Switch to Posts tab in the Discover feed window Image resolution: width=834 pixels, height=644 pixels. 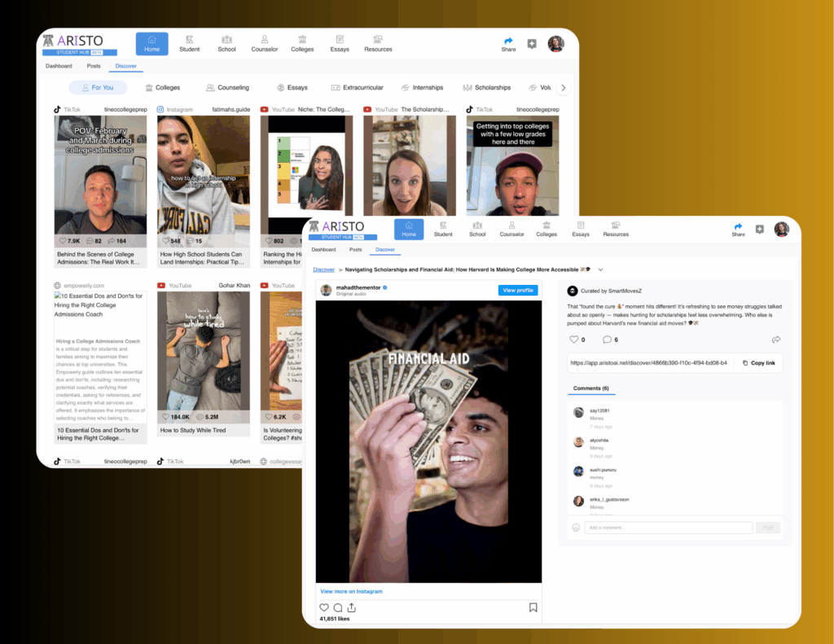point(94,66)
